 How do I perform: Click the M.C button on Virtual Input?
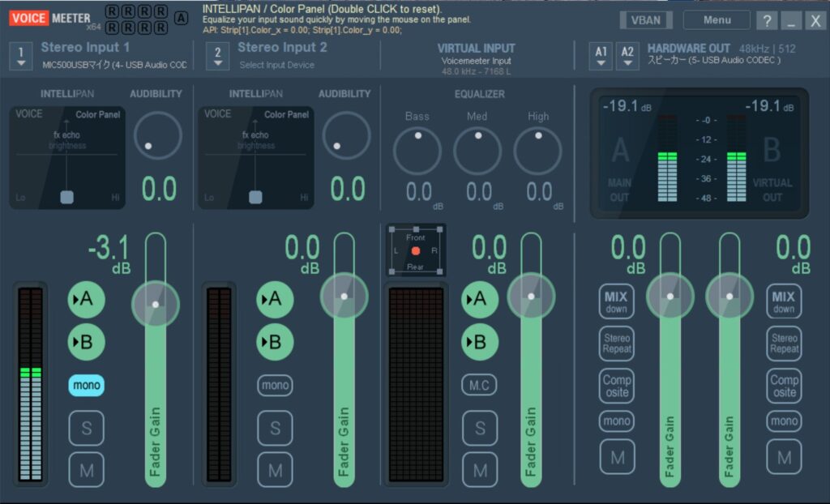(480, 386)
